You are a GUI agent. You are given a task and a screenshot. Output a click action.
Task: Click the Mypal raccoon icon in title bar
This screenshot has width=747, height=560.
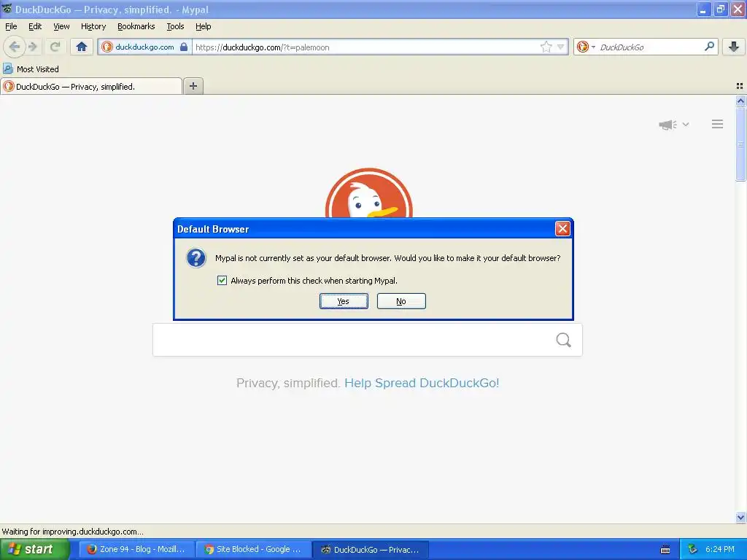pyautogui.click(x=7, y=9)
